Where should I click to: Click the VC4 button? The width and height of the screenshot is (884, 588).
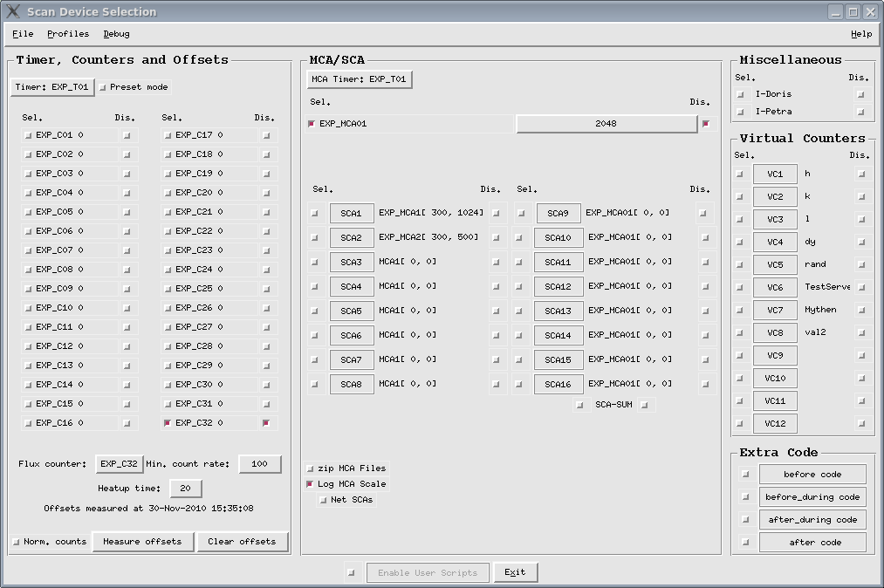tap(775, 242)
